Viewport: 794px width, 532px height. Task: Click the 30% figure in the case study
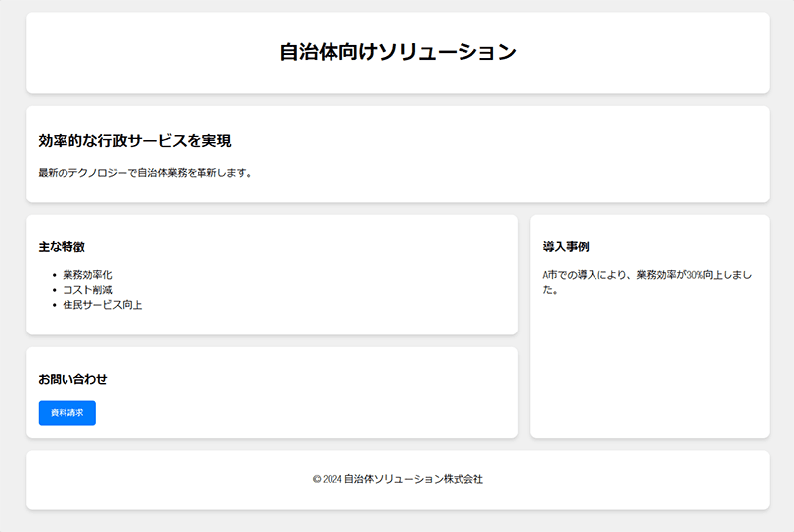[x=694, y=275]
